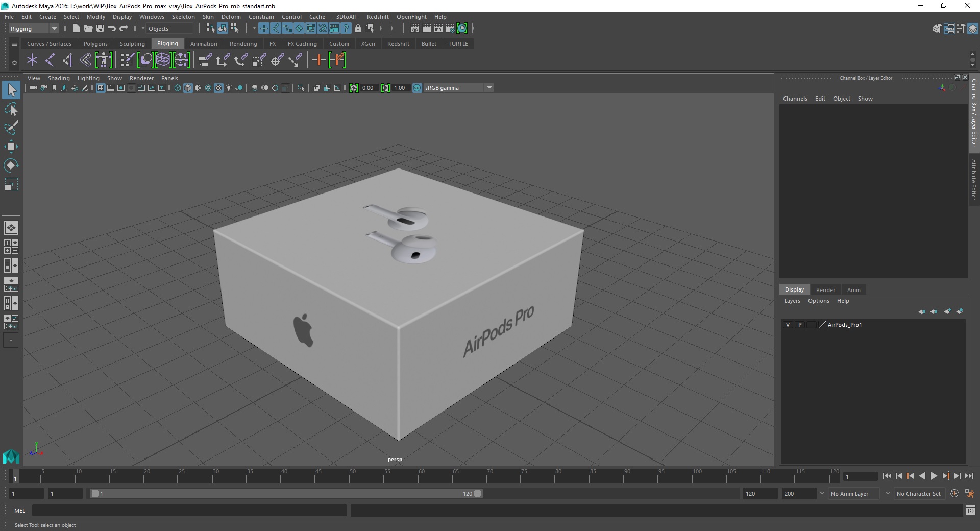The height and width of the screenshot is (531, 980).
Task: Click the Create IK Handle shelf icon
Action: (x=67, y=60)
